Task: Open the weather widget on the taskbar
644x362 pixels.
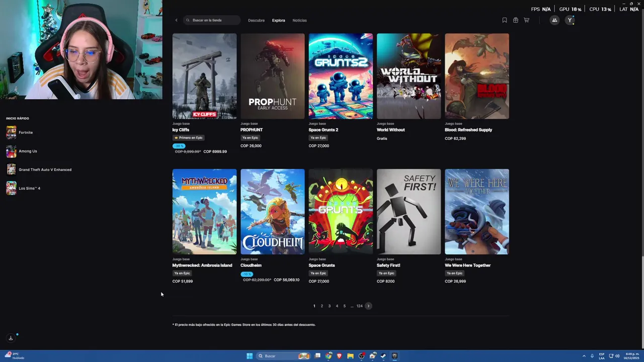Action: pos(14,356)
